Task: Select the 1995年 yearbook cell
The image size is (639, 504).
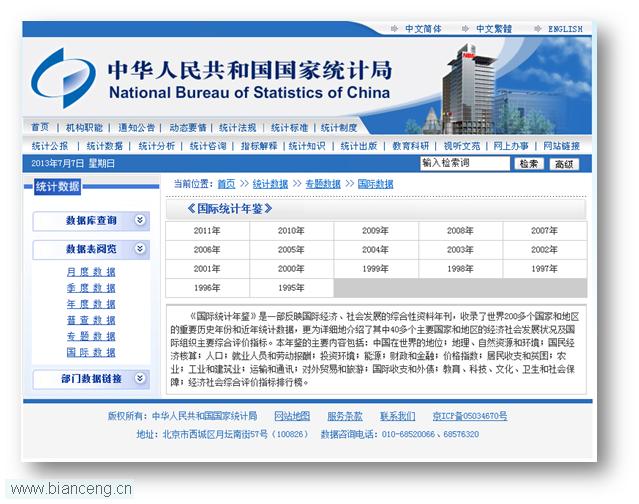Action: click(x=291, y=288)
